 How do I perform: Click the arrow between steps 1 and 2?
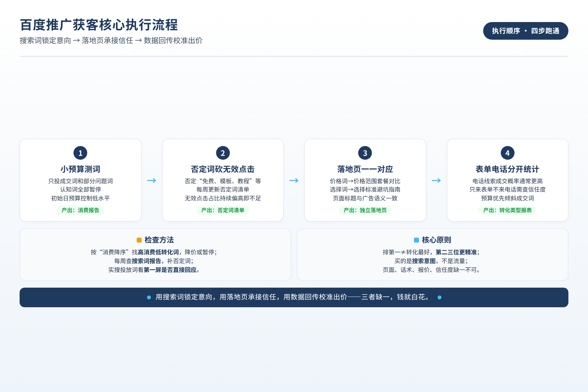152,180
